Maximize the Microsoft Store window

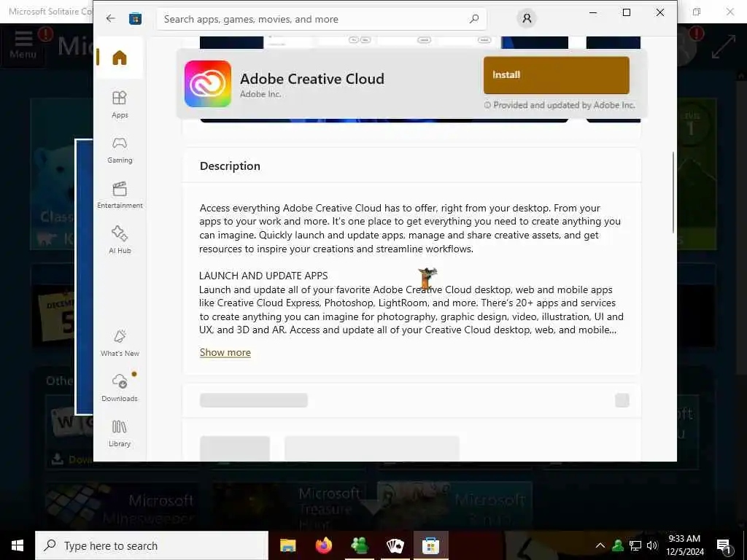coord(627,12)
